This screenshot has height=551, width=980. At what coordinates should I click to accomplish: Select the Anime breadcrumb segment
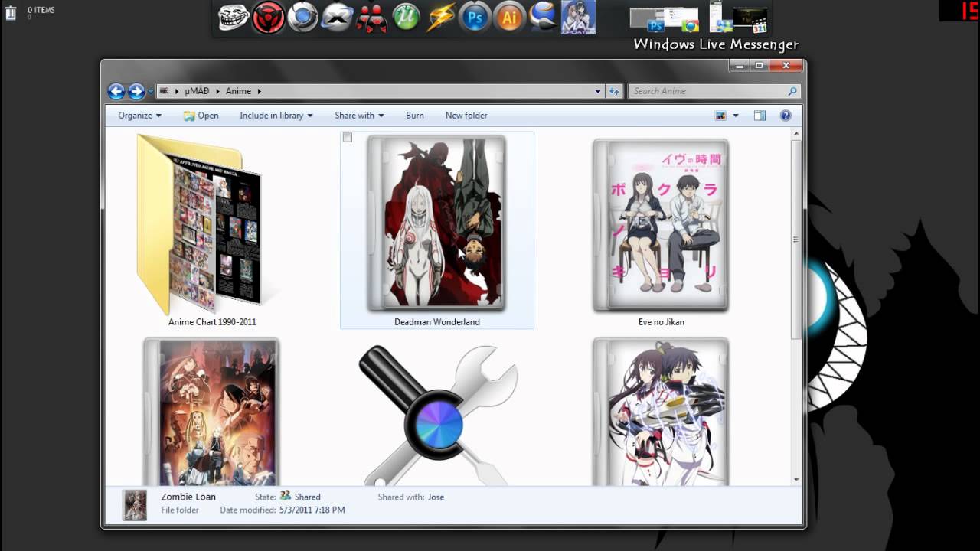(x=238, y=91)
